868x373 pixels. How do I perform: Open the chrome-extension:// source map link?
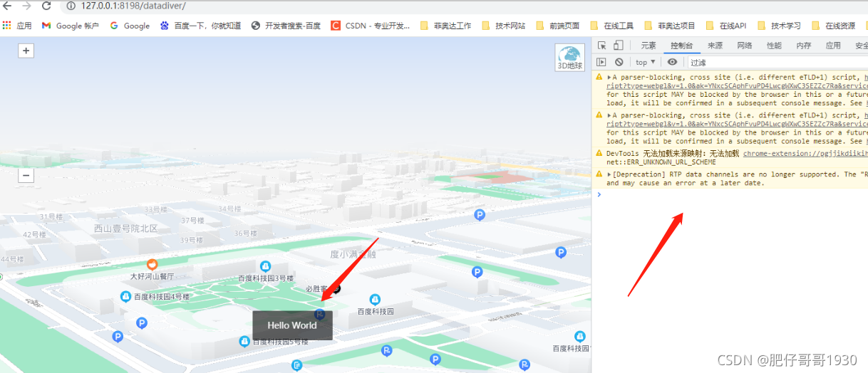tap(805, 154)
